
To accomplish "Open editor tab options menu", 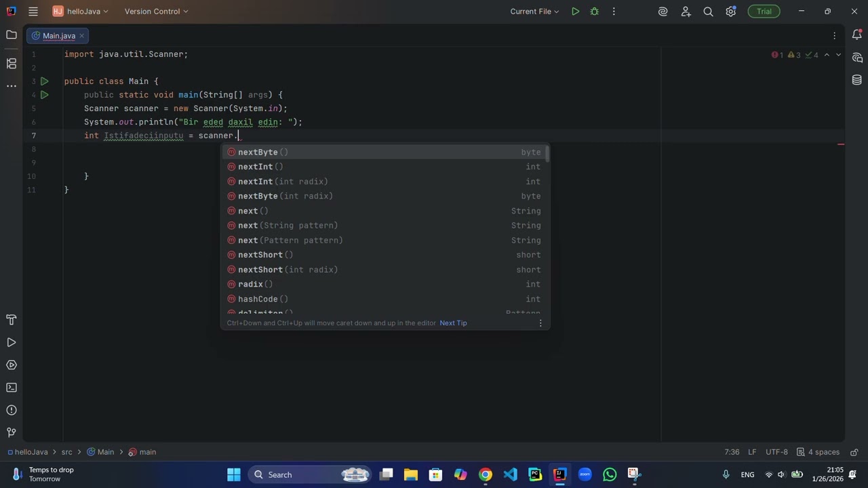I will pyautogui.click(x=835, y=36).
